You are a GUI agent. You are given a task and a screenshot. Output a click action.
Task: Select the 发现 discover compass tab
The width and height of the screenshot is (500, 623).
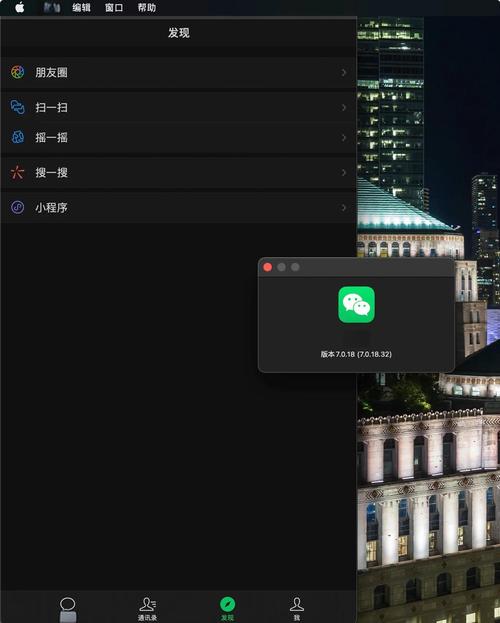pos(227,609)
